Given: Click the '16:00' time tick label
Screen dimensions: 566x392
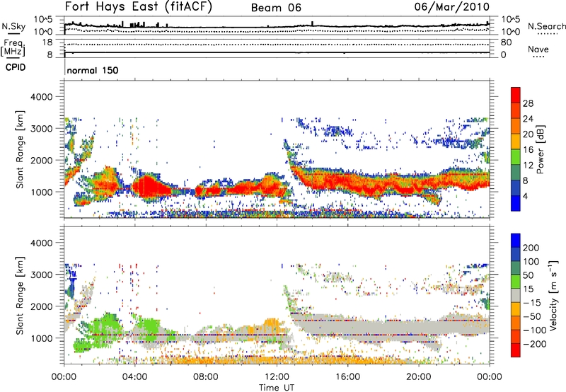Looking at the screenshot, I should coord(347,377).
